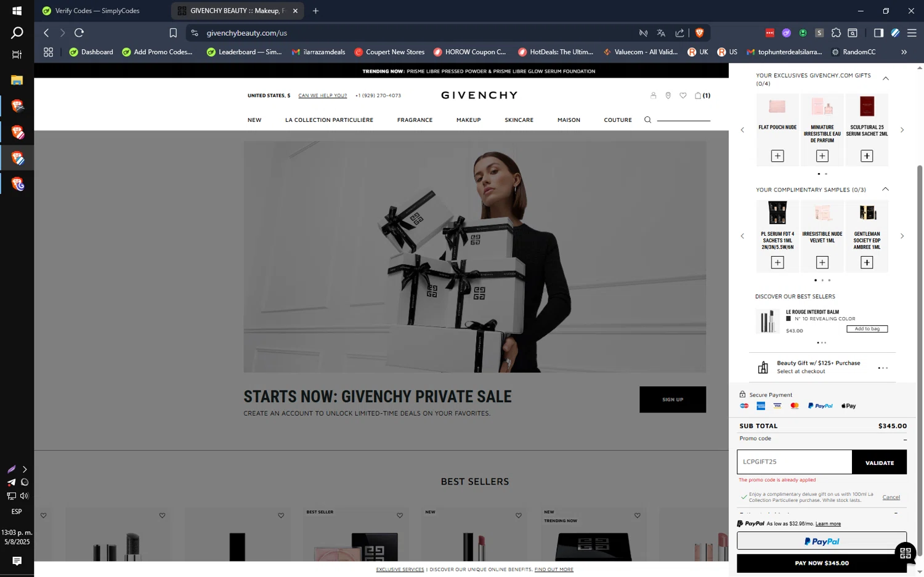
Task: Add Irresistible Nude Velvet 1ML sample
Action: click(822, 262)
